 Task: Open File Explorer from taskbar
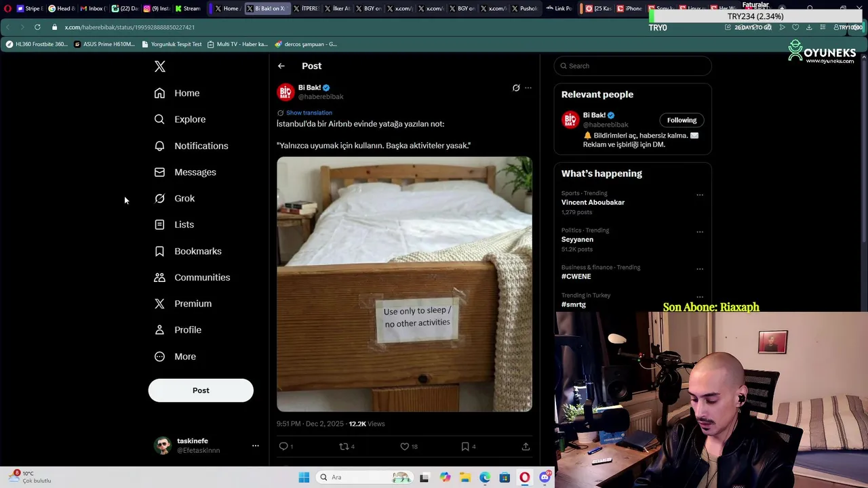click(x=465, y=477)
